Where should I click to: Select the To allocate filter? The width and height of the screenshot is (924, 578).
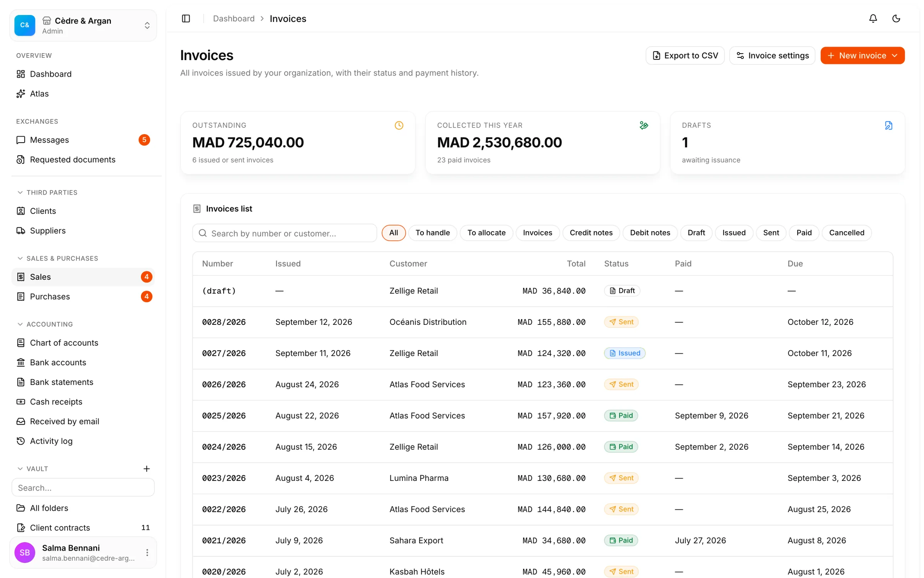coord(486,233)
